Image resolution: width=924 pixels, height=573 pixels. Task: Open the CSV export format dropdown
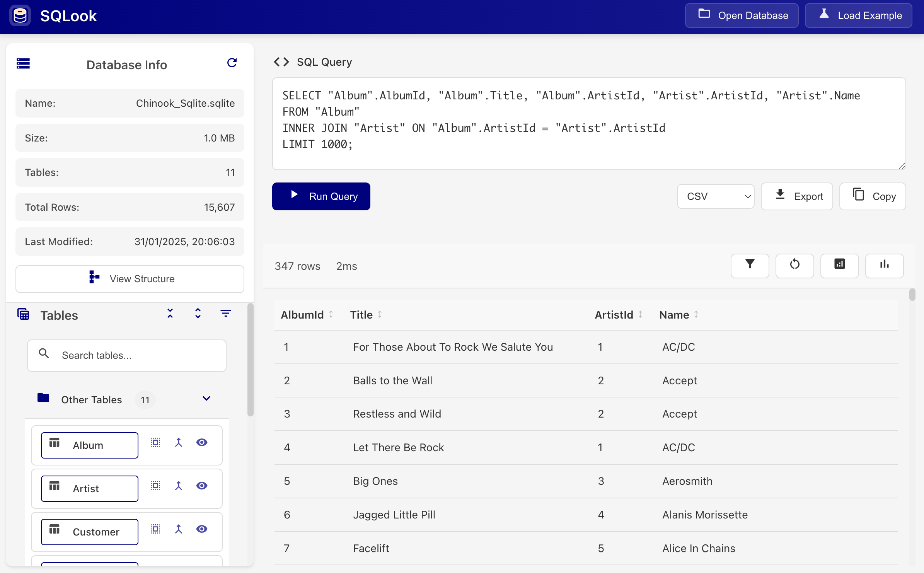(716, 196)
